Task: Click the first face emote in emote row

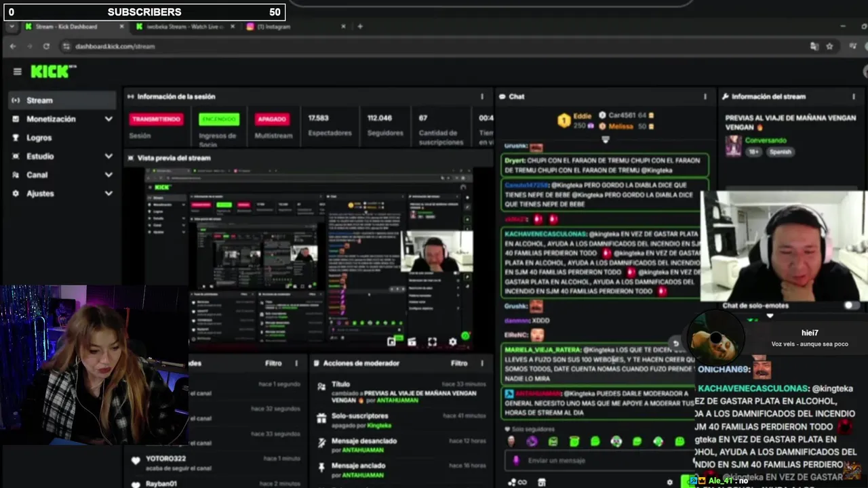Action: [x=511, y=442]
